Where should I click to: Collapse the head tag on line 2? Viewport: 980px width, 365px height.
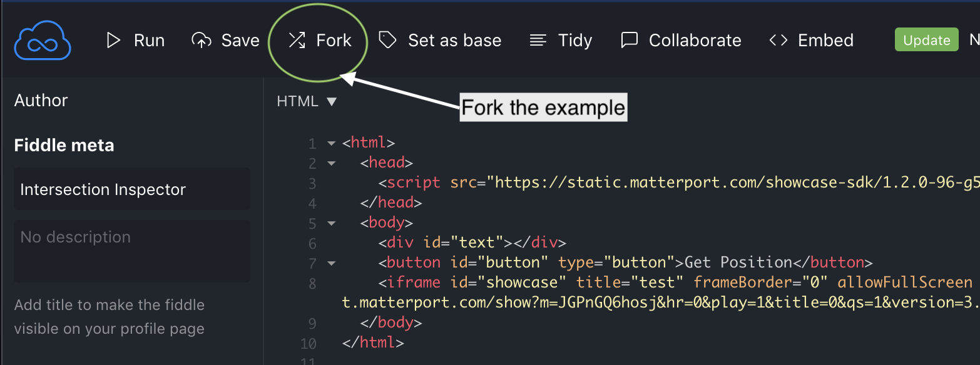[x=332, y=164]
